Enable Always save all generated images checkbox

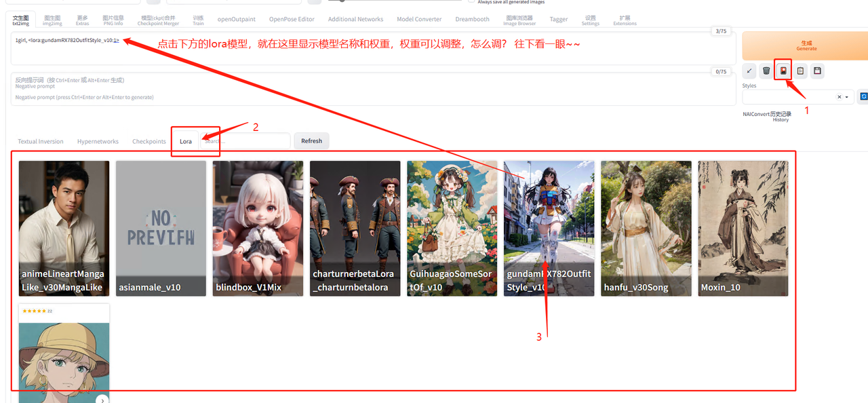pos(472,1)
